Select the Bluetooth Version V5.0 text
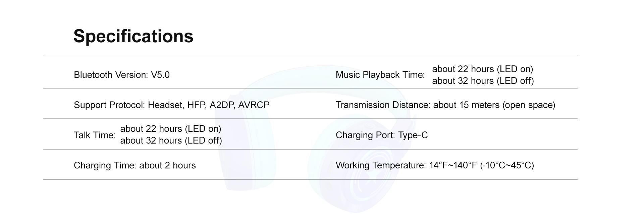Screen dimensions: 644x214 click(122, 75)
